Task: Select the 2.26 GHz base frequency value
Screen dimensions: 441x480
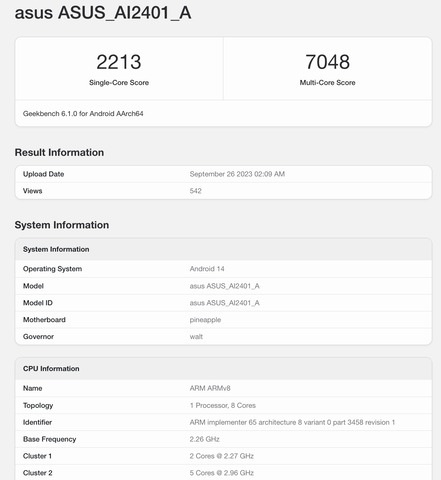Action: [204, 439]
